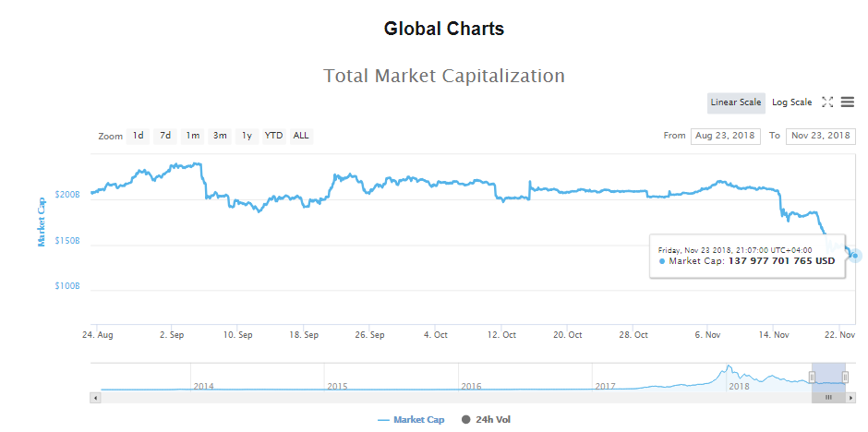868x432 pixels.
Task: Choose the YTD zoom range
Action: [x=273, y=136]
